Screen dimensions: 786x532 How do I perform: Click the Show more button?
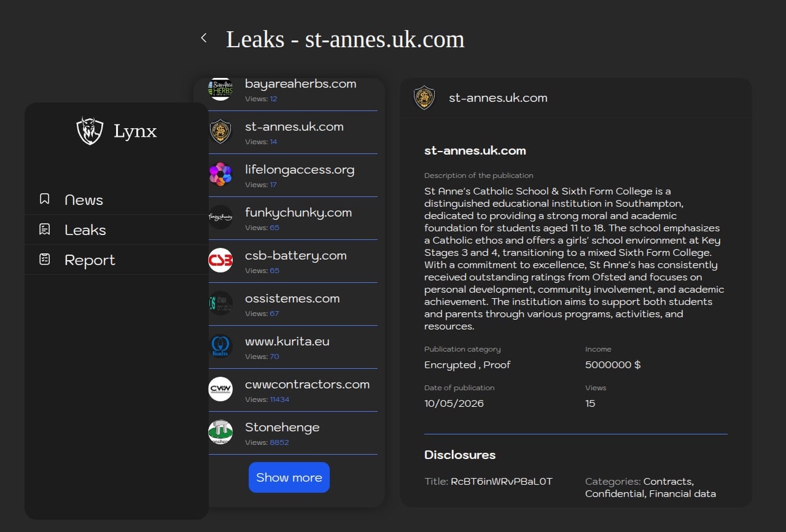pos(289,477)
